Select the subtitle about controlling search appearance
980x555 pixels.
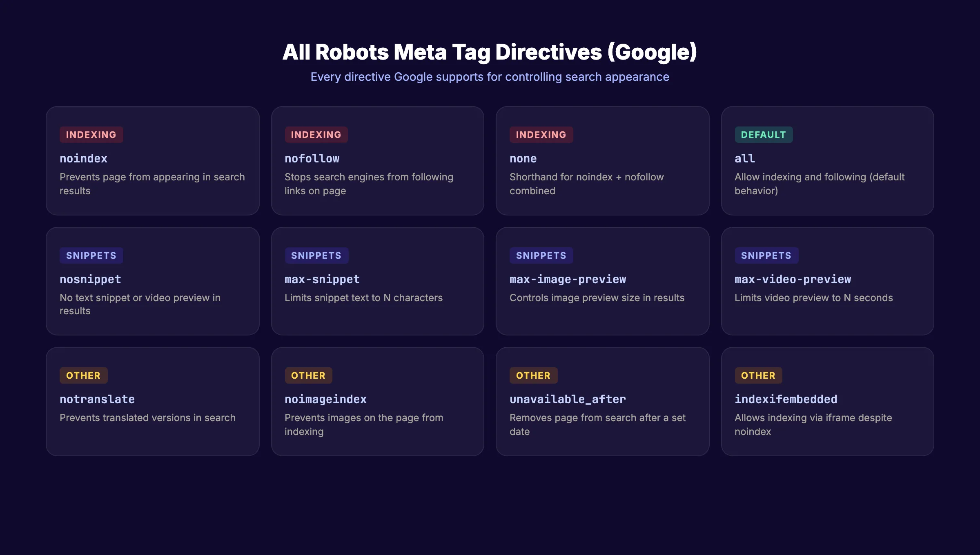pos(490,77)
